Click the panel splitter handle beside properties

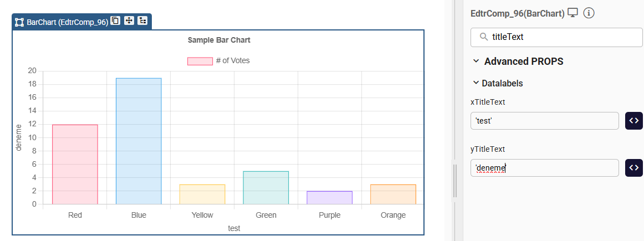pyautogui.click(x=454, y=180)
